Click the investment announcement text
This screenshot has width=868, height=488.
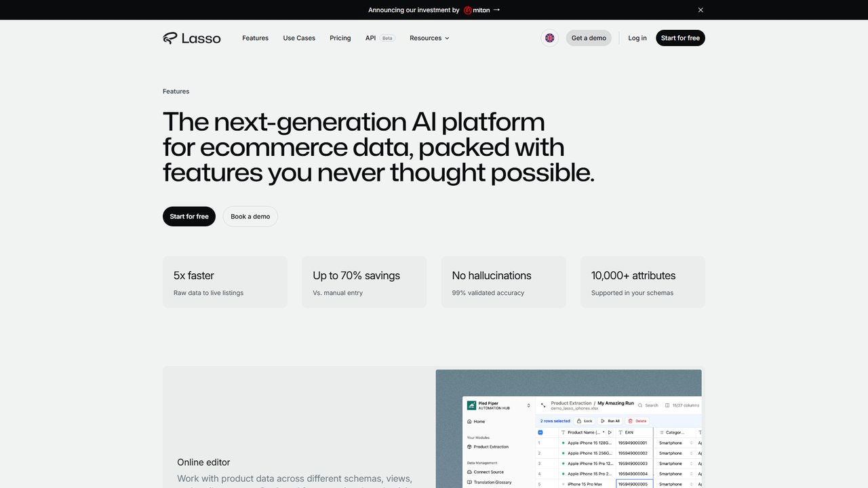[x=414, y=10]
